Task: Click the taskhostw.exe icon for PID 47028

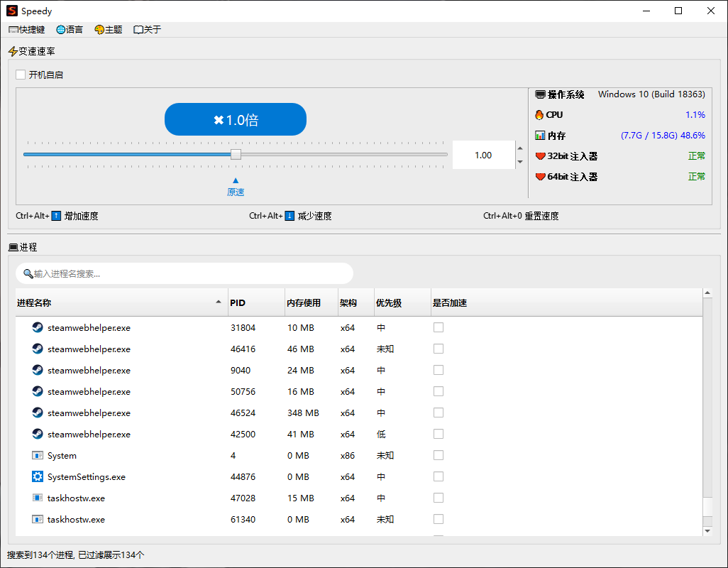Action: point(38,498)
